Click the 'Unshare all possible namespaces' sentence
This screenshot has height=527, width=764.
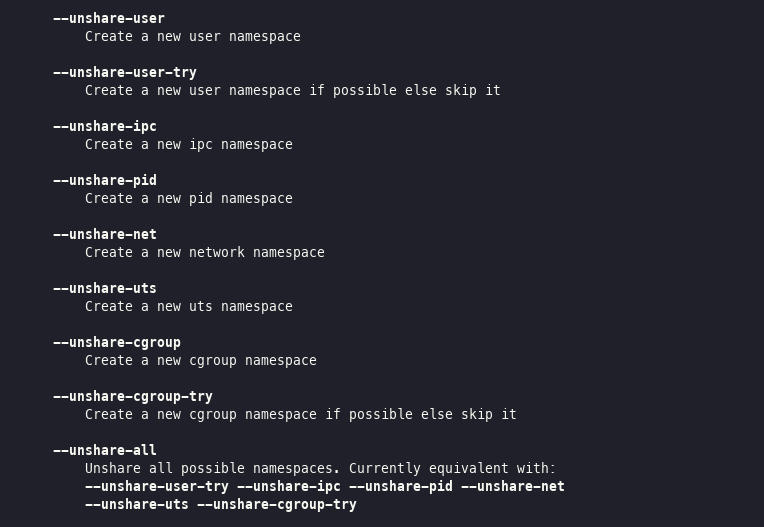click(212, 469)
